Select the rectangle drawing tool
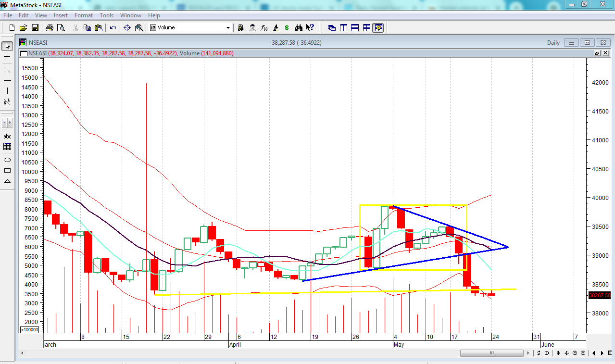Viewport: 615px width, 364px height. coord(7,170)
